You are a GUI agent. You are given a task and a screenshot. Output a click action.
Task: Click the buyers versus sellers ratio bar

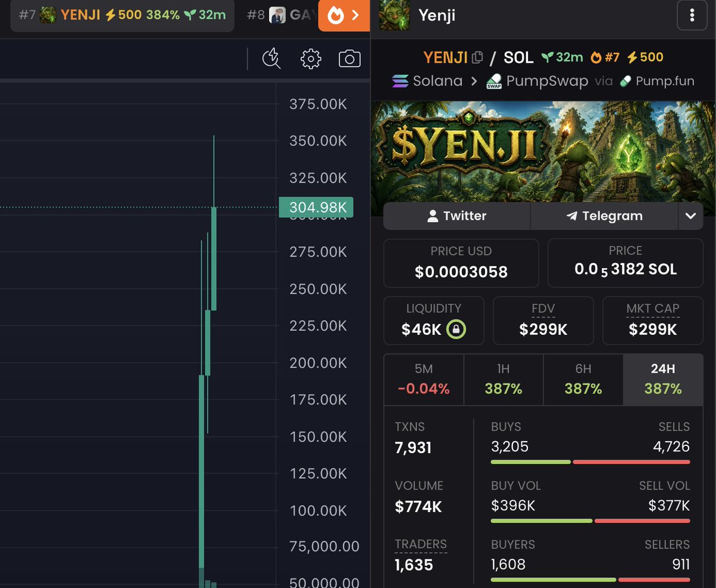tap(591, 580)
